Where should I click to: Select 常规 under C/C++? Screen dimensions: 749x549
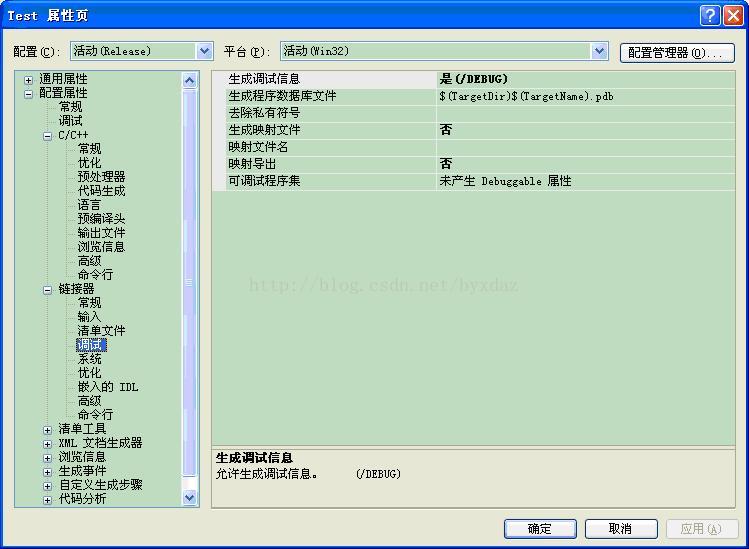click(89, 149)
